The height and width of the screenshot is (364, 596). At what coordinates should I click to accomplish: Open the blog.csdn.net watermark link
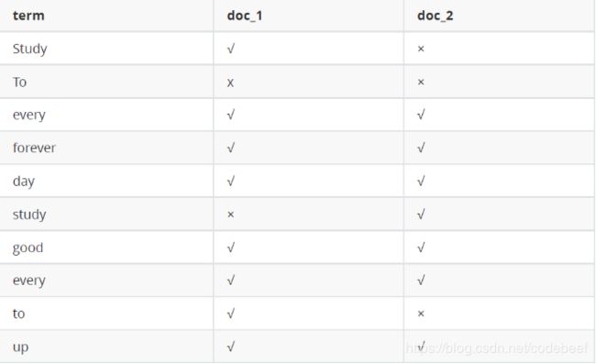click(497, 348)
